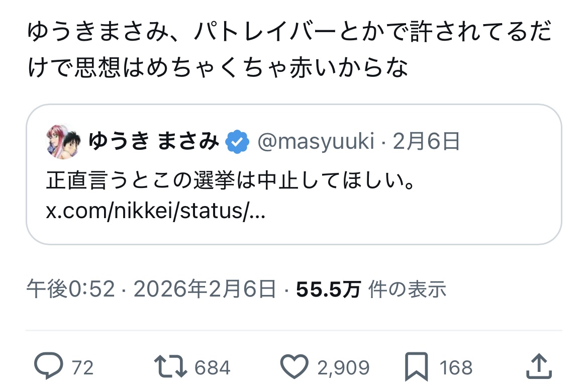Click the bookmark count 168
Screen dimensions: 588x390
456,368
